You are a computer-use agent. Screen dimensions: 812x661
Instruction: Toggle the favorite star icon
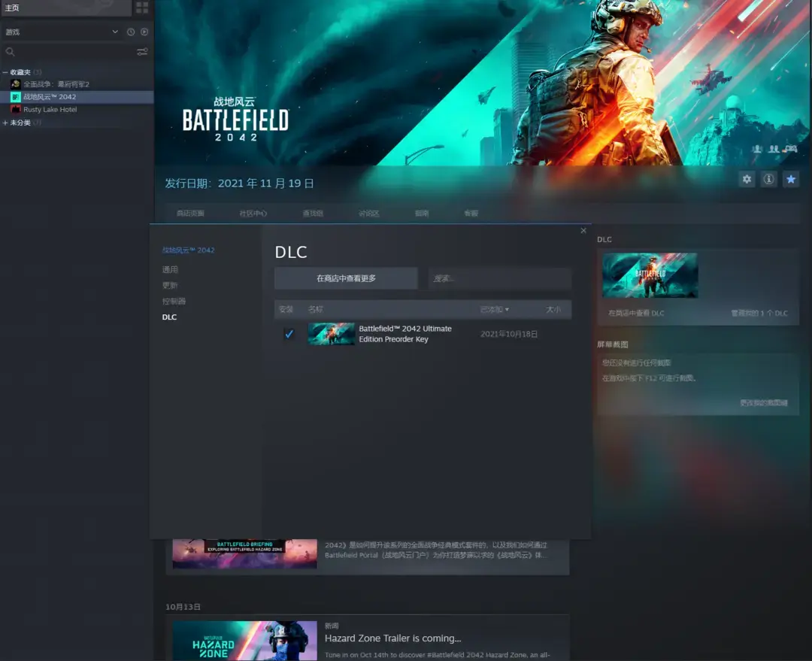point(791,179)
